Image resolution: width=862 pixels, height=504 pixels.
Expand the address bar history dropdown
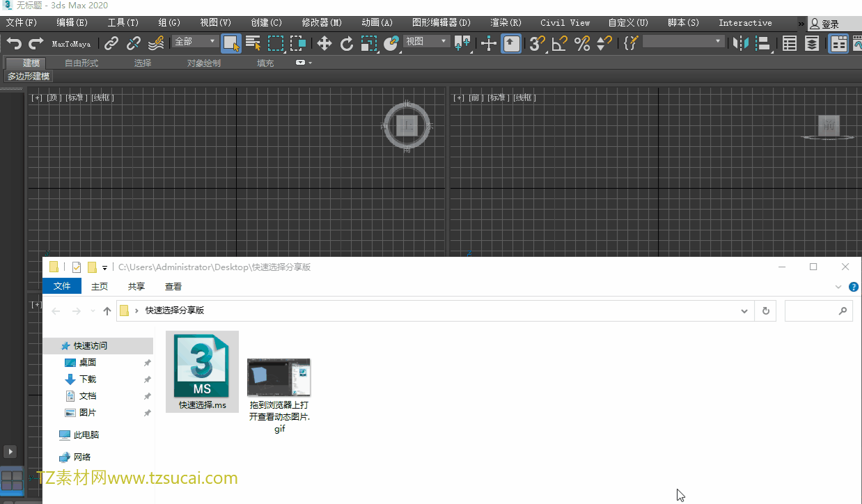745,311
